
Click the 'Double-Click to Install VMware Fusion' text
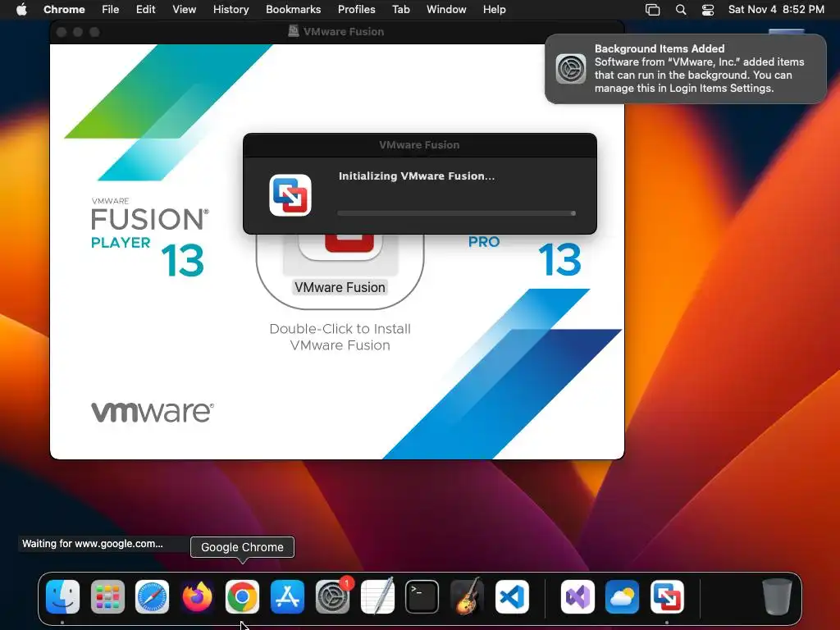340,337
